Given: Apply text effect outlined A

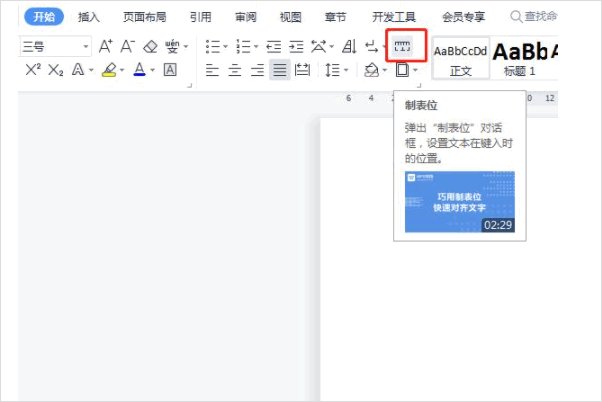Looking at the screenshot, I should pos(78,70).
